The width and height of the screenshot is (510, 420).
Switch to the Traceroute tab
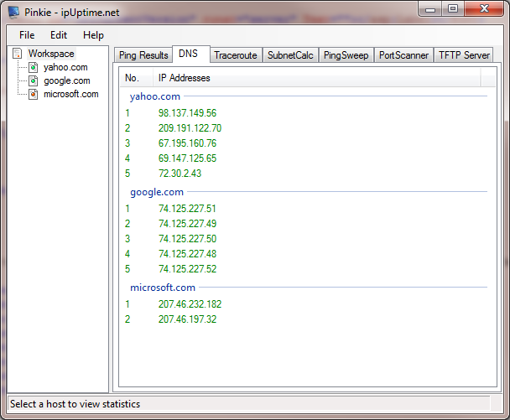click(236, 55)
